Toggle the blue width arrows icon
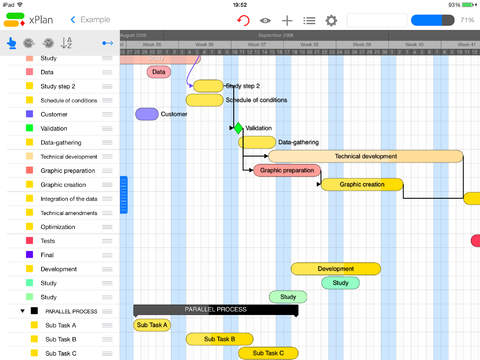The height and width of the screenshot is (360, 480). click(108, 43)
